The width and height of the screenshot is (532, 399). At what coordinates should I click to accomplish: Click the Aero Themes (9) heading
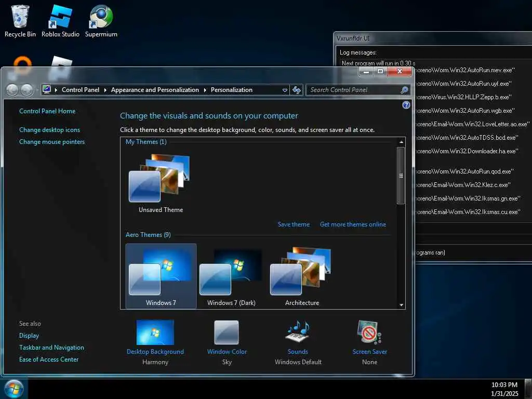[148, 235]
